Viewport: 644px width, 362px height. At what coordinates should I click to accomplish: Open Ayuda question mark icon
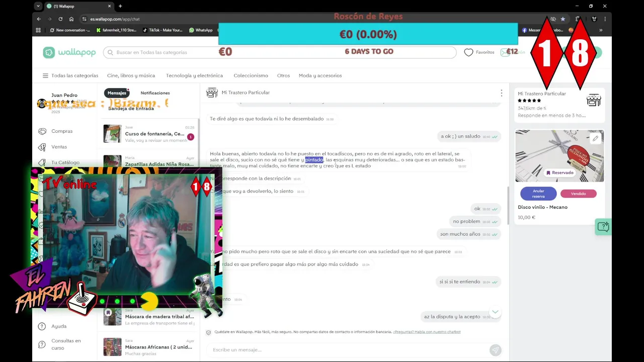42,326
